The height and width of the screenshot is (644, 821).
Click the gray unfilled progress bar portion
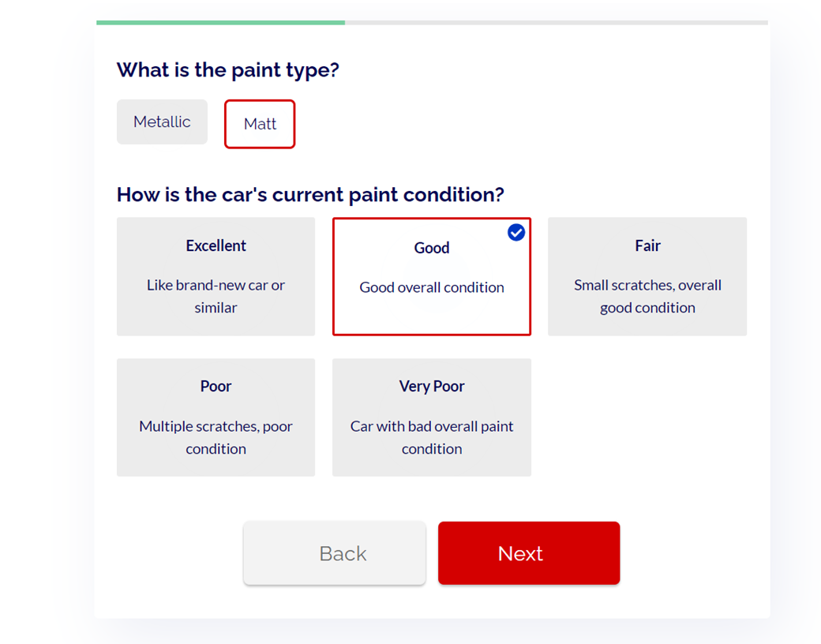pos(557,23)
